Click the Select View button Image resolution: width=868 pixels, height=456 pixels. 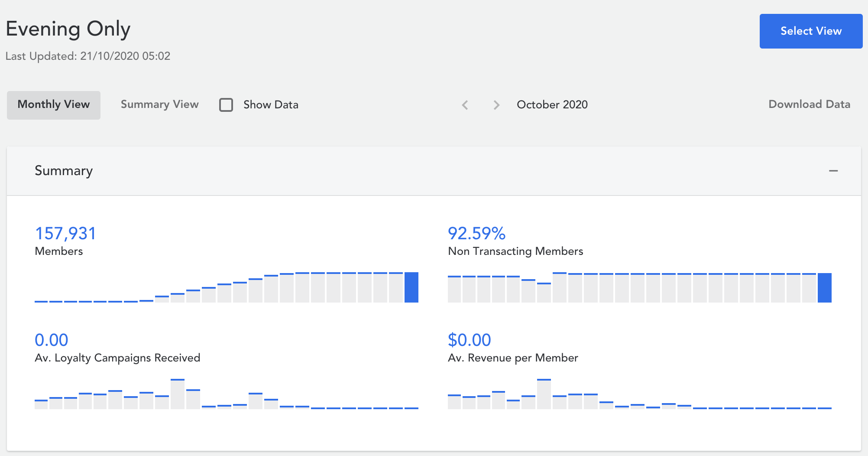811,31
